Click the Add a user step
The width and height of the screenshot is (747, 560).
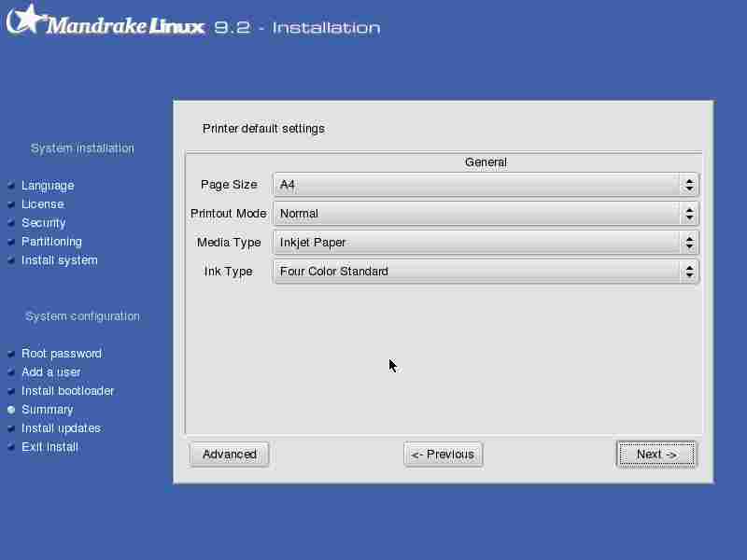click(x=51, y=371)
